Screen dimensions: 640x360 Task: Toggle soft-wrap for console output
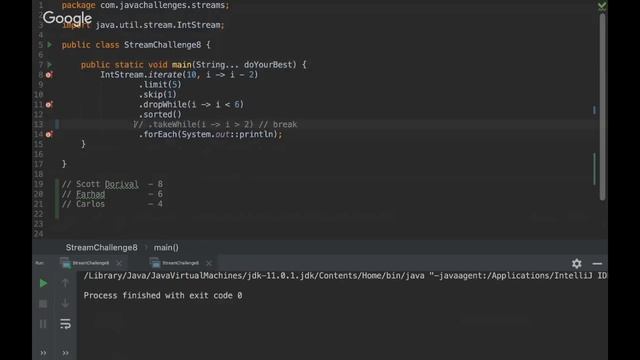tap(65, 324)
